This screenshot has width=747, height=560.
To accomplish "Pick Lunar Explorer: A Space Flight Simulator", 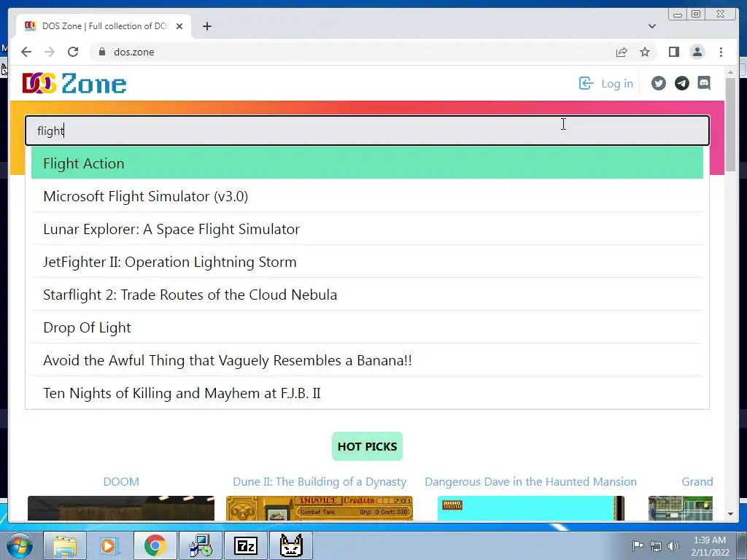I will pyautogui.click(x=367, y=229).
